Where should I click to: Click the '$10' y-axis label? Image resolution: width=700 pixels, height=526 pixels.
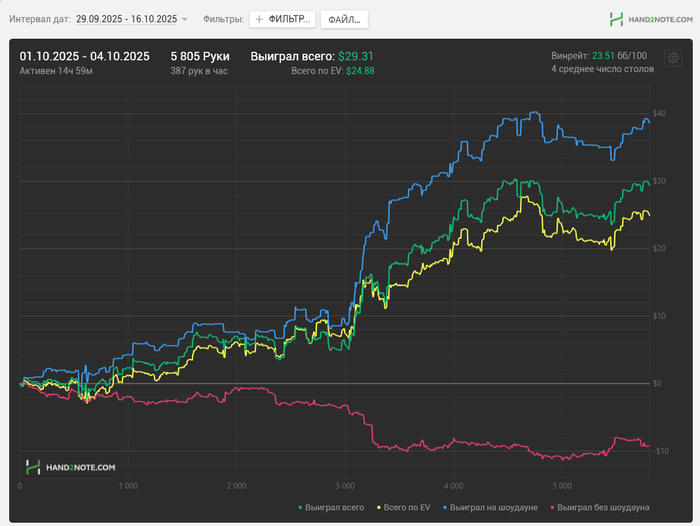click(x=659, y=316)
